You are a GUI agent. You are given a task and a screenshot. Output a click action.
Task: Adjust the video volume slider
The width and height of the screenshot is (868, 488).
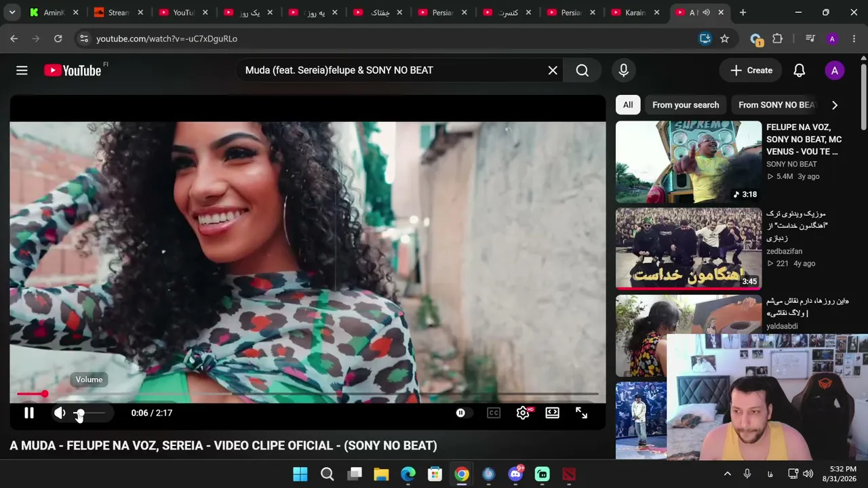pyautogui.click(x=89, y=413)
